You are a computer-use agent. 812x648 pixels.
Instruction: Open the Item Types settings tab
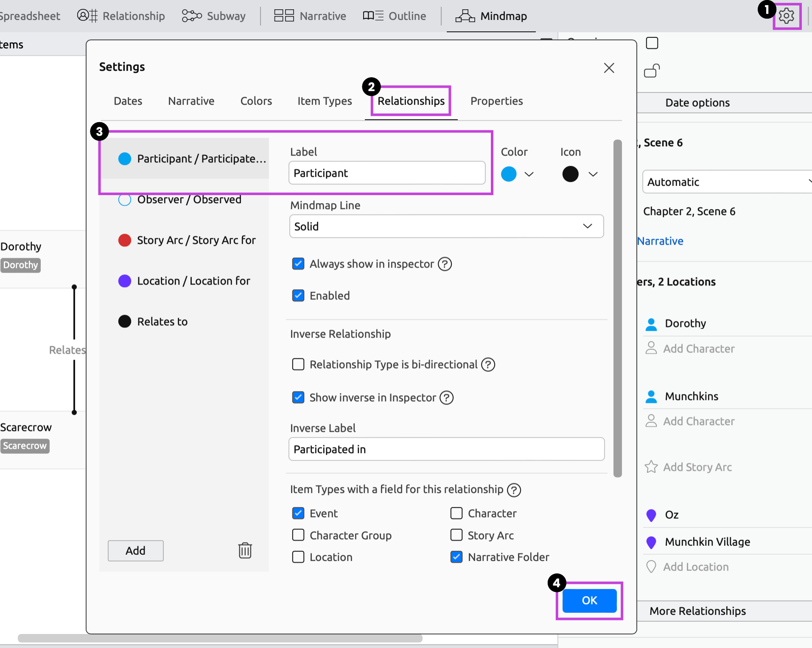point(325,101)
